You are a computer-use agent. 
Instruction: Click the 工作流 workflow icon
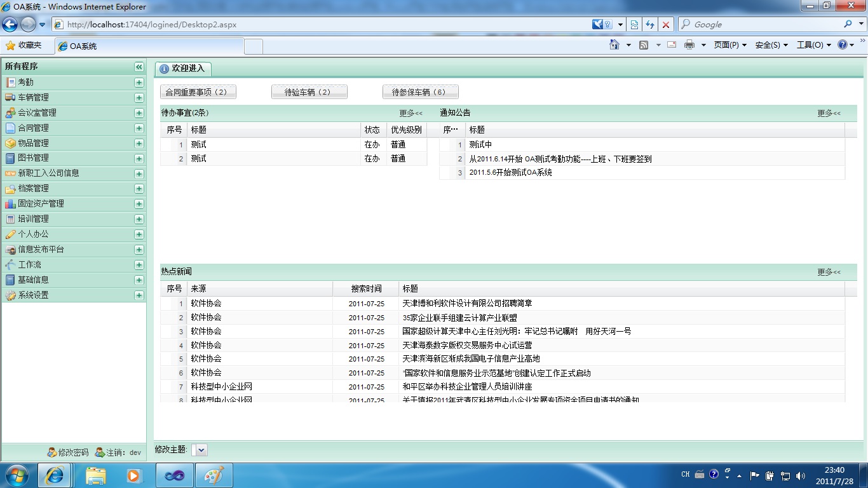point(10,264)
